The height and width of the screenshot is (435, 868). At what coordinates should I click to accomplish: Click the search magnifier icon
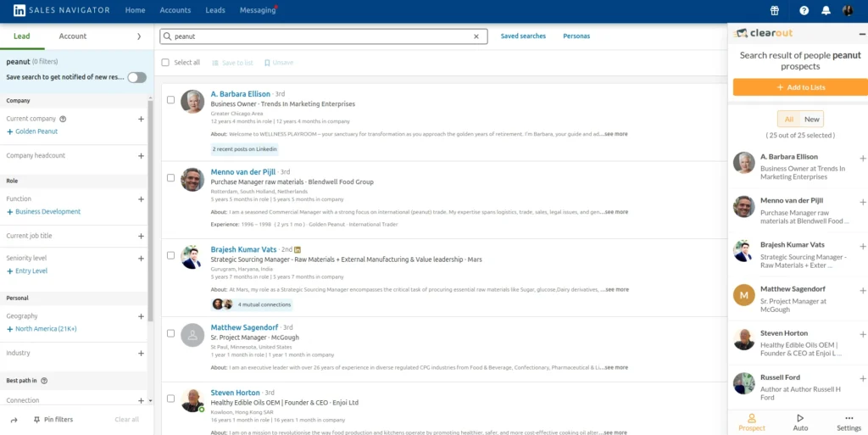[167, 36]
